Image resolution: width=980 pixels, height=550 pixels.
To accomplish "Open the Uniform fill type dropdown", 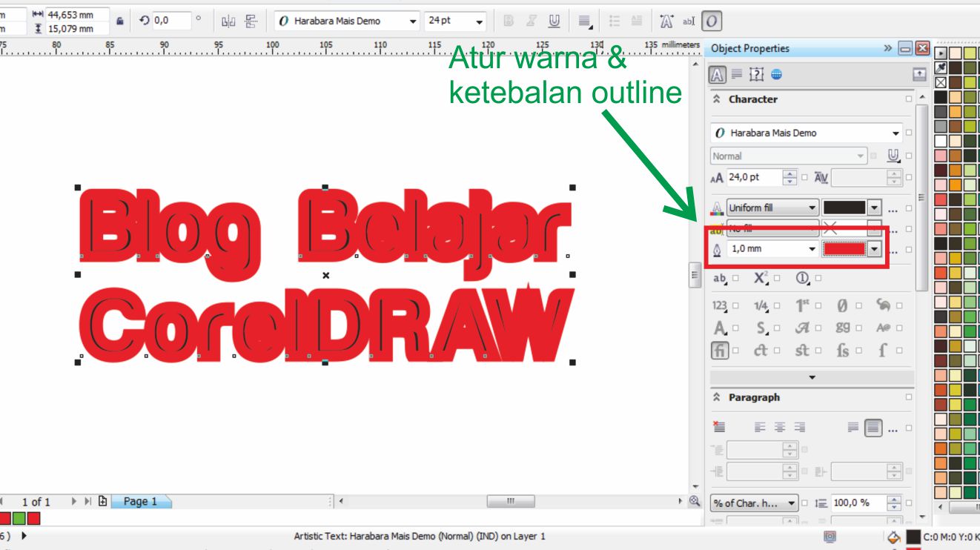I will tap(772, 208).
